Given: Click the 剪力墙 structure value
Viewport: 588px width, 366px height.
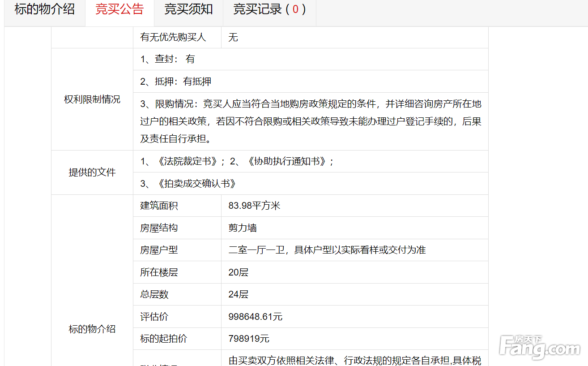Looking at the screenshot, I should 243,228.
